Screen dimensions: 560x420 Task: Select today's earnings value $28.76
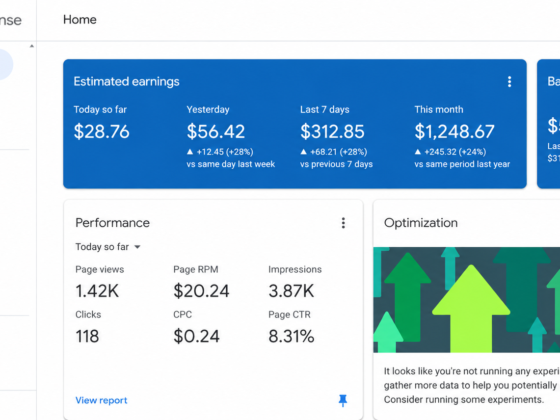tap(101, 131)
